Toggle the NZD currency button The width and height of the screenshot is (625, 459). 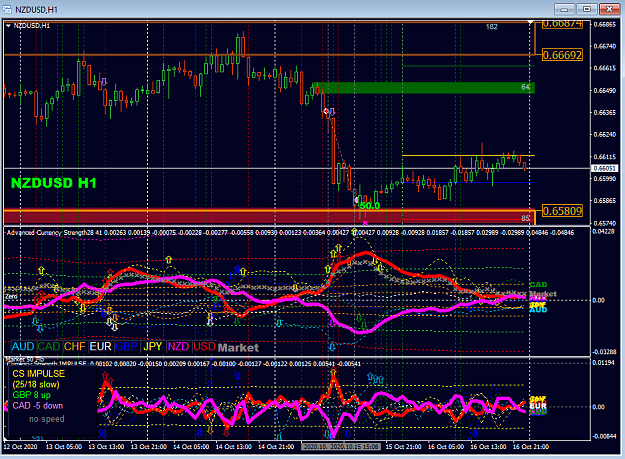point(178,346)
